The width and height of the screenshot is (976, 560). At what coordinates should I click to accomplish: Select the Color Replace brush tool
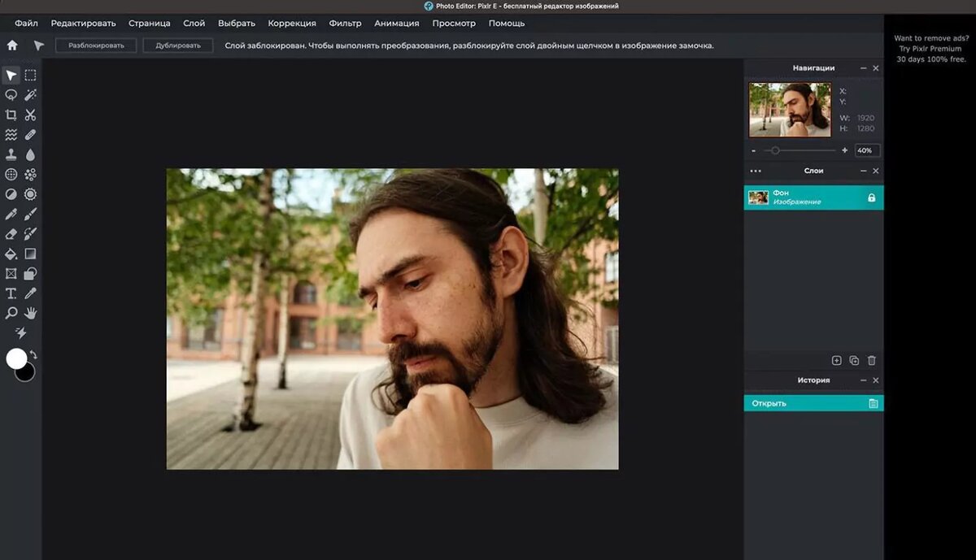[30, 234]
